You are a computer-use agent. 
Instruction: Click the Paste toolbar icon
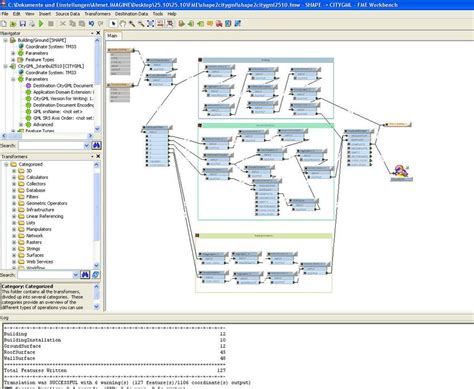coord(82,23)
